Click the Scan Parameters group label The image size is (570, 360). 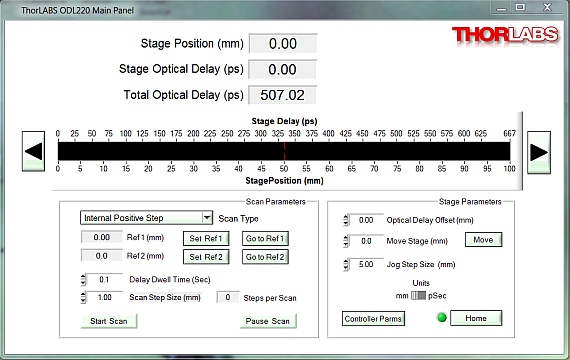click(x=276, y=201)
